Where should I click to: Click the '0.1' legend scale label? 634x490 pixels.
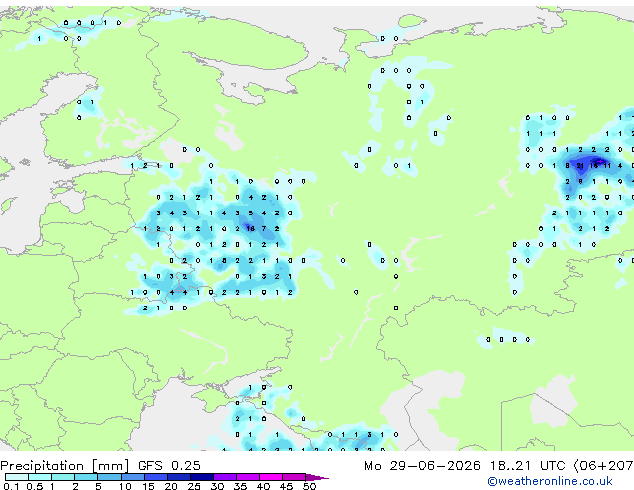11,486
